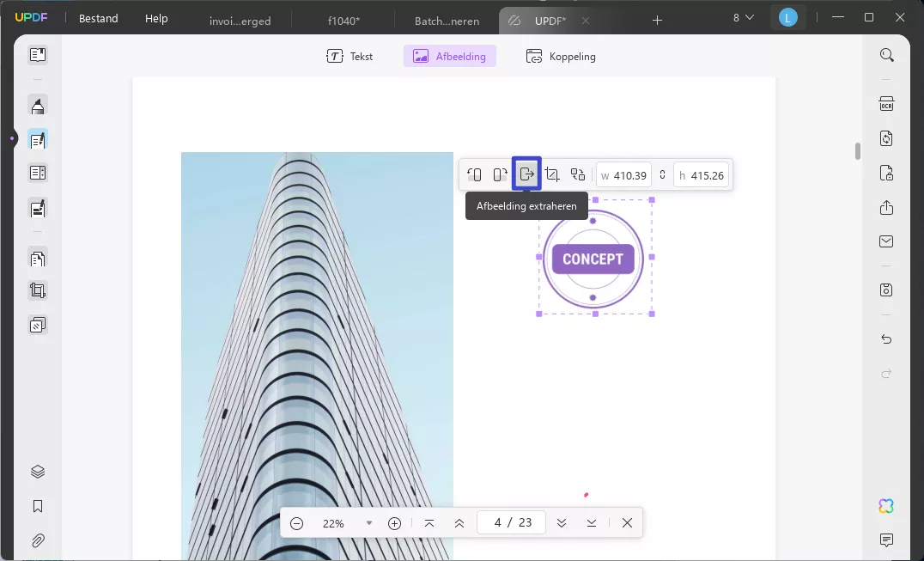This screenshot has width=924, height=561.
Task: Undo the last action
Action: [x=886, y=338]
